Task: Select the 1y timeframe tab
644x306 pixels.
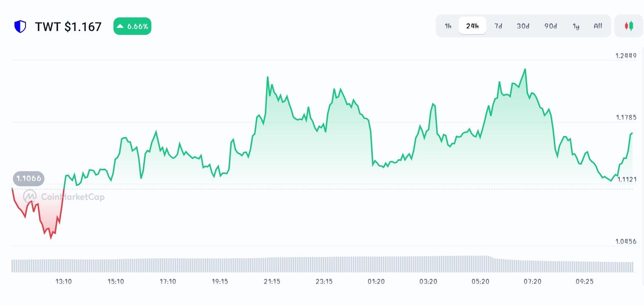Action: click(x=576, y=26)
